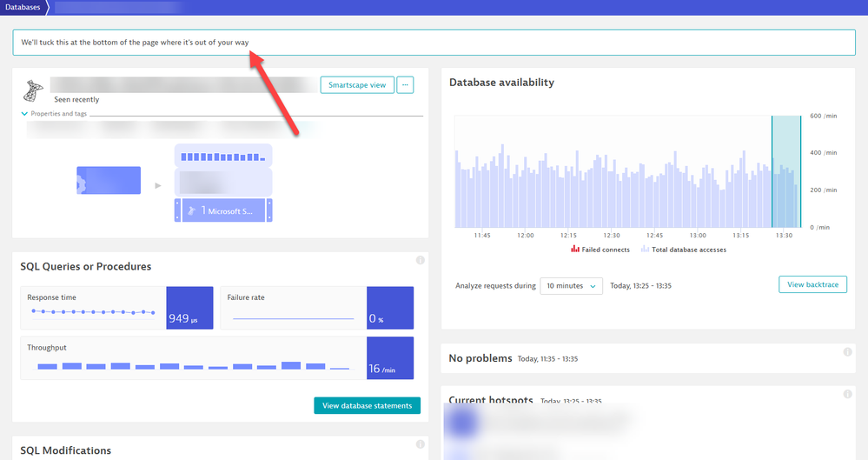Click the calling service gear tile
Image resolution: width=868 pixels, height=460 pixels.
coord(109,181)
